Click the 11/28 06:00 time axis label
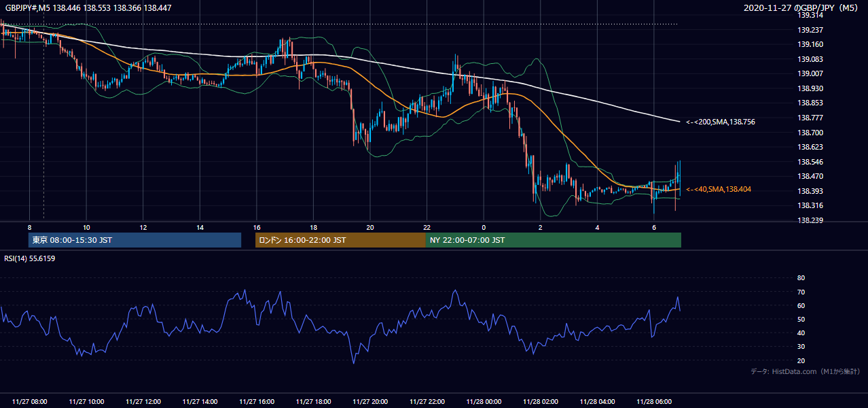The image size is (868, 408). (x=653, y=402)
